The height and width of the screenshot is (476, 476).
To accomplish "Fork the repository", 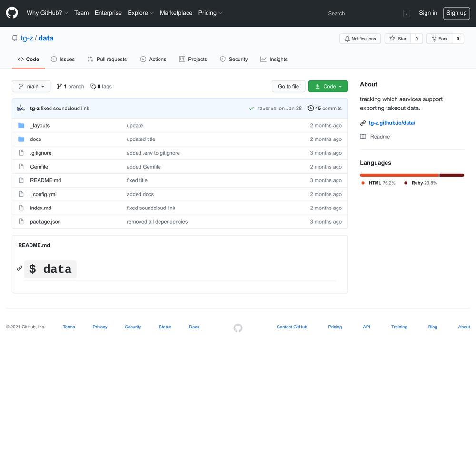I will click(439, 39).
